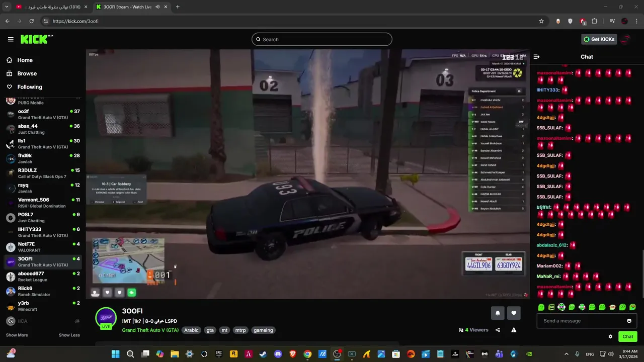
Task: Select the lls1 followed channel
Action: click(43, 144)
